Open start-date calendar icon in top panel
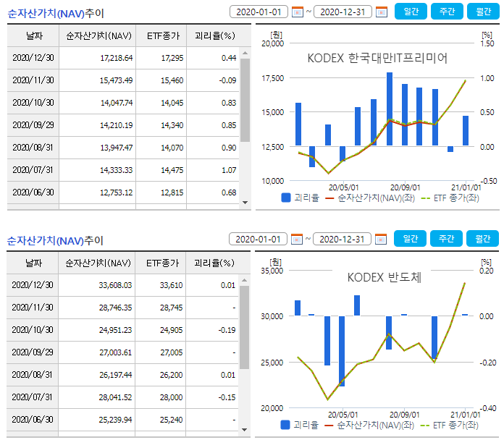Screen dimensions: 504x440 click(298, 12)
